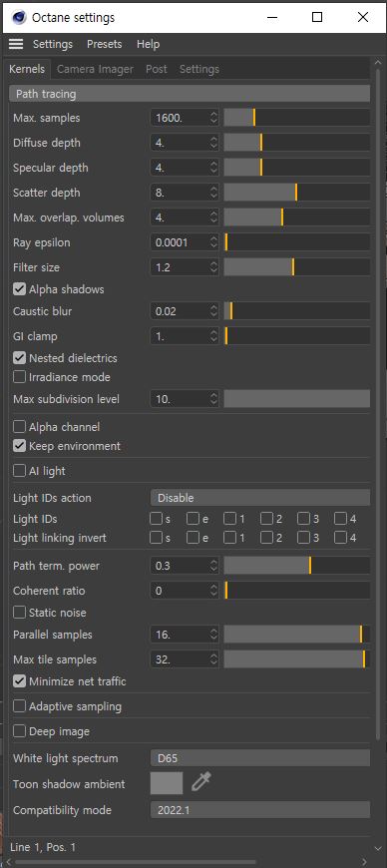Screen dimensions: 387x868
Task: Click Toon shadow ambient color swatch
Action: click(x=167, y=783)
